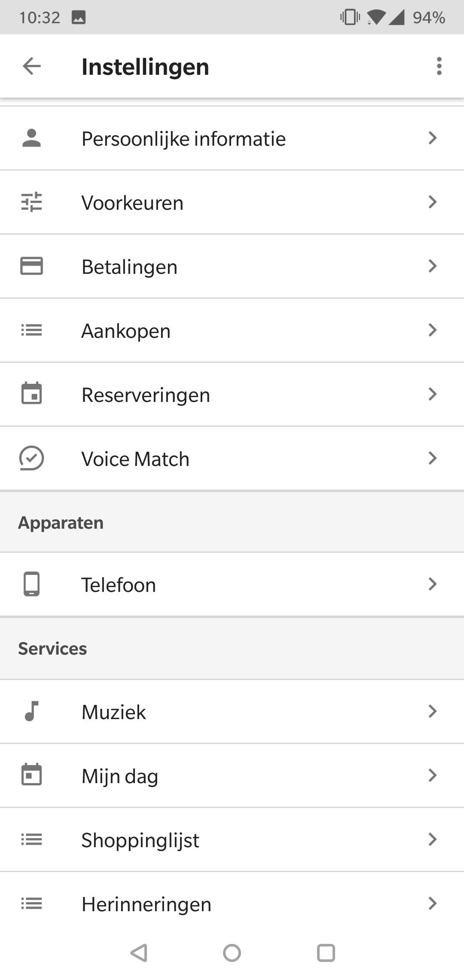Tap the sliders icon beside Voorkeuren

(31, 202)
